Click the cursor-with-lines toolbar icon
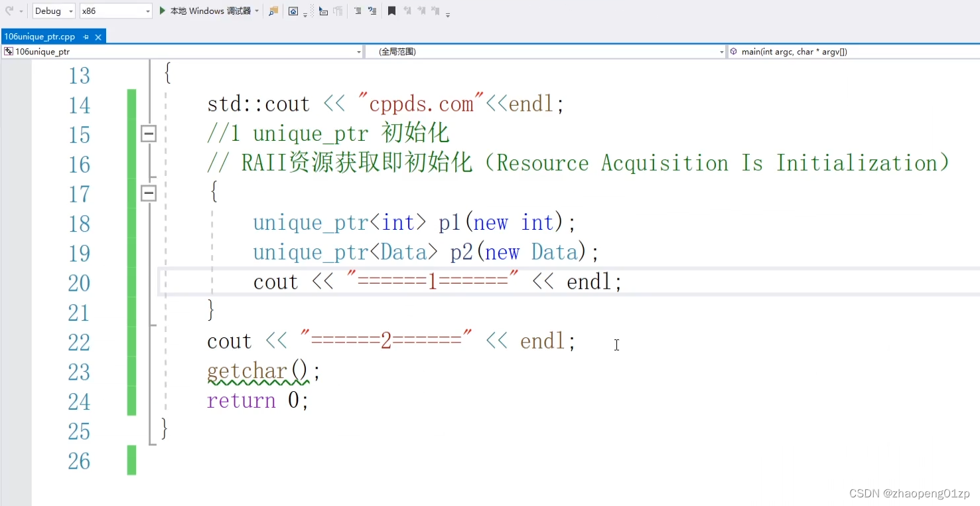Screen dimensions: 980x506 pos(323,11)
